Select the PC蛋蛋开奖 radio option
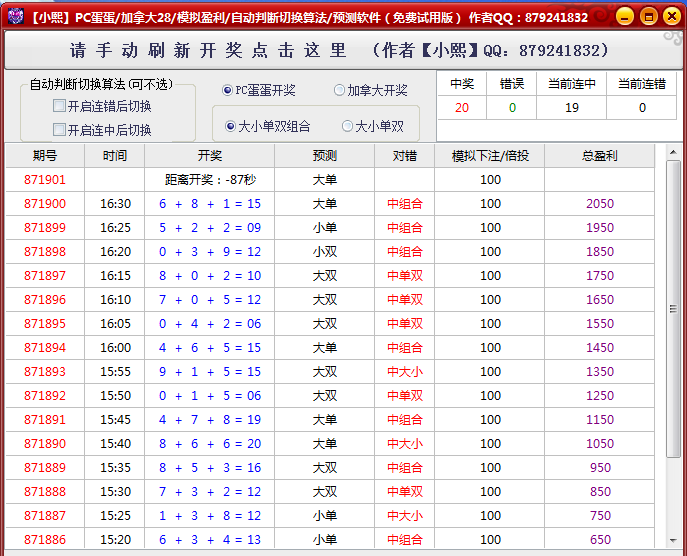Image resolution: width=687 pixels, height=556 pixels. [x=228, y=90]
